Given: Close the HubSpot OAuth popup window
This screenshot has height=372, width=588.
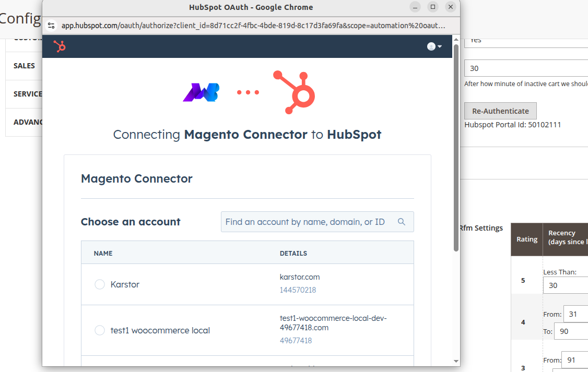Looking at the screenshot, I should pyautogui.click(x=450, y=7).
